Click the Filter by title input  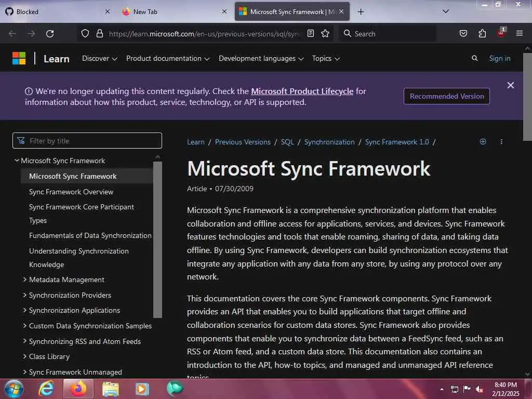pos(87,140)
